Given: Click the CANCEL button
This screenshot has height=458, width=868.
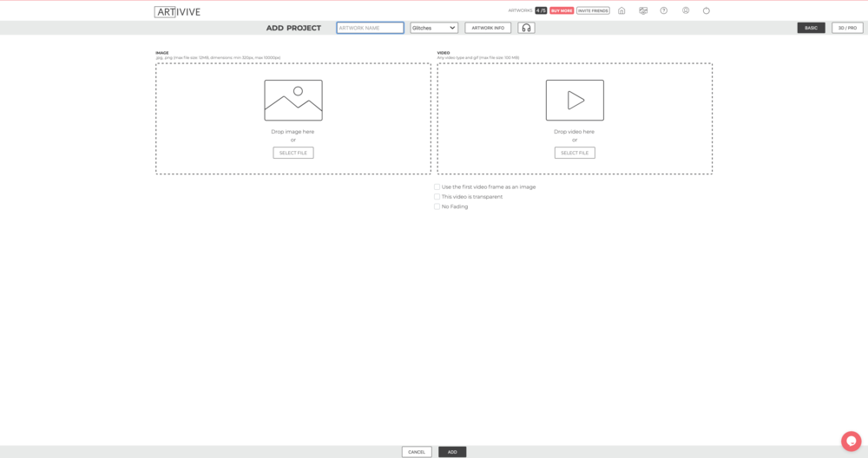Looking at the screenshot, I should coord(417,452).
